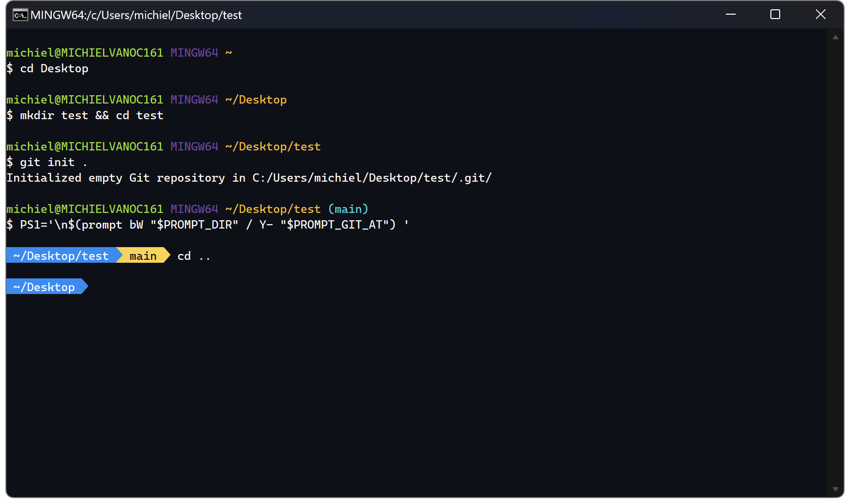Image resolution: width=850 pixels, height=504 pixels.
Task: Minimize the MINGW64 terminal window
Action: click(730, 15)
